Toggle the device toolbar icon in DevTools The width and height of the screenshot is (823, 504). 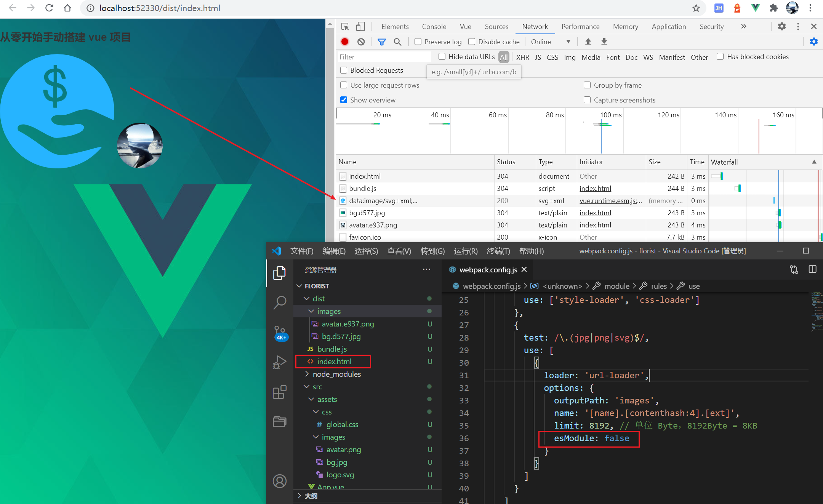click(360, 26)
